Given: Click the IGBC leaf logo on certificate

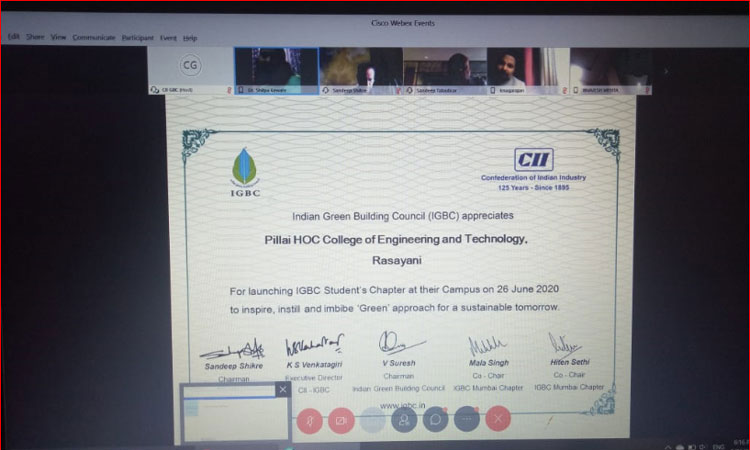Looking at the screenshot, I should click(x=245, y=172).
